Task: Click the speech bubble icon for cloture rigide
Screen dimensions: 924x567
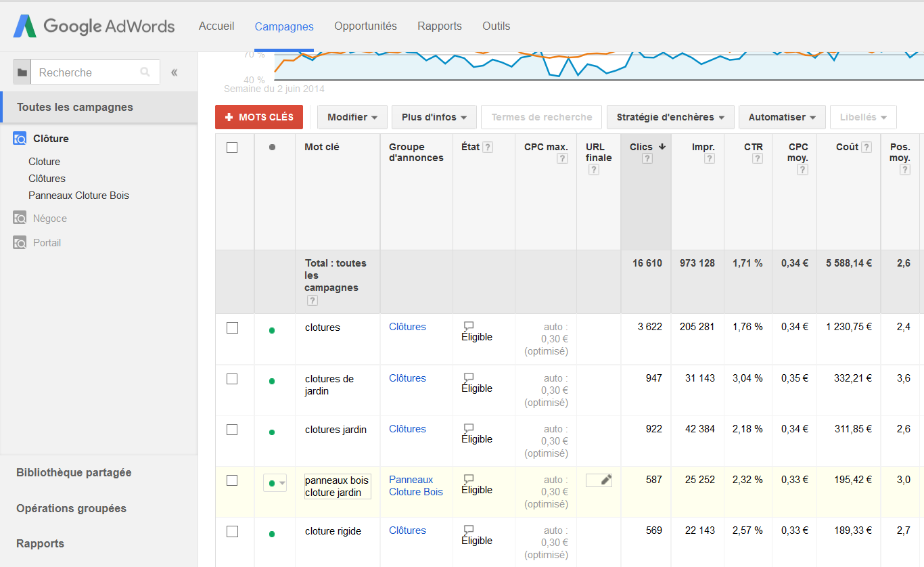Action: pos(469,530)
